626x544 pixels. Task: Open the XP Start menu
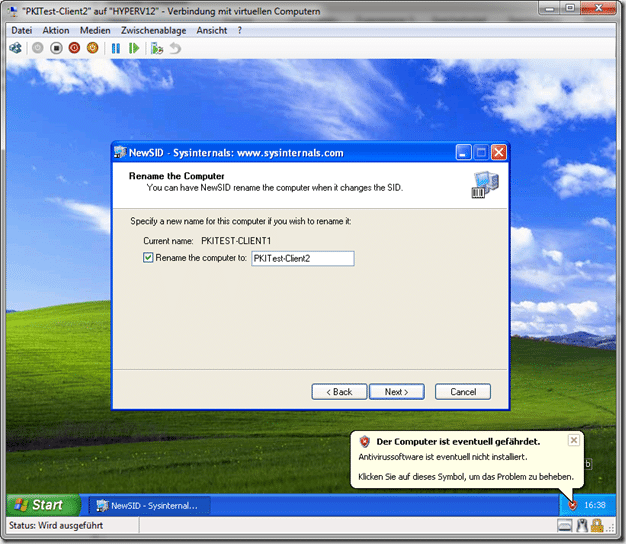(43, 505)
